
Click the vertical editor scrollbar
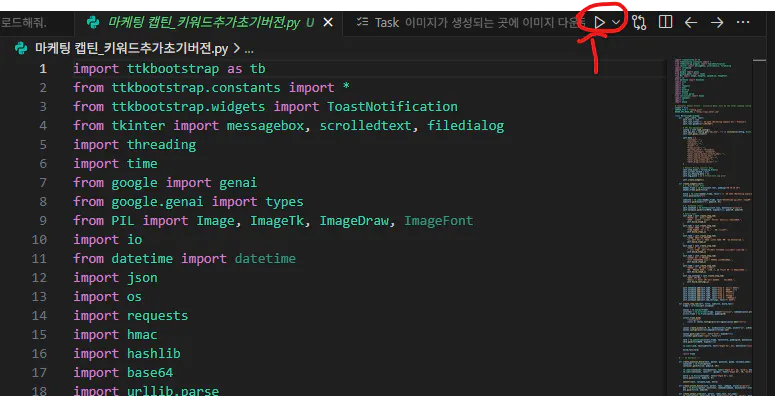(x=759, y=227)
